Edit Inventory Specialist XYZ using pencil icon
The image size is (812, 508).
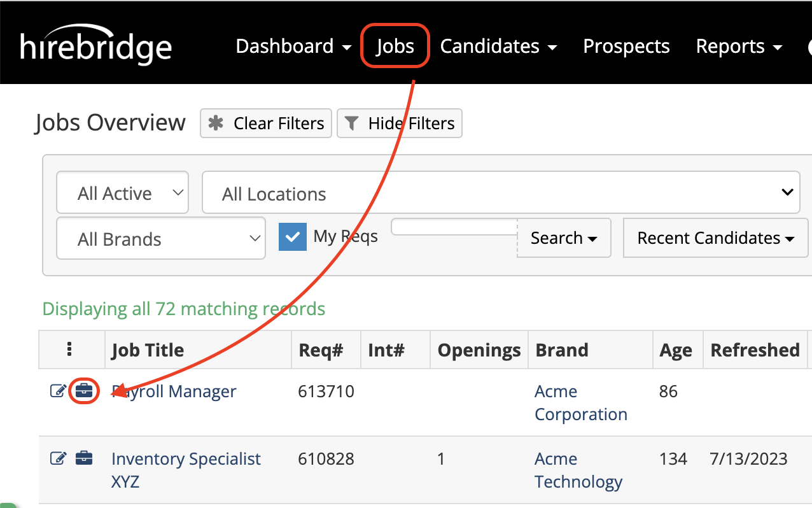pyautogui.click(x=58, y=458)
